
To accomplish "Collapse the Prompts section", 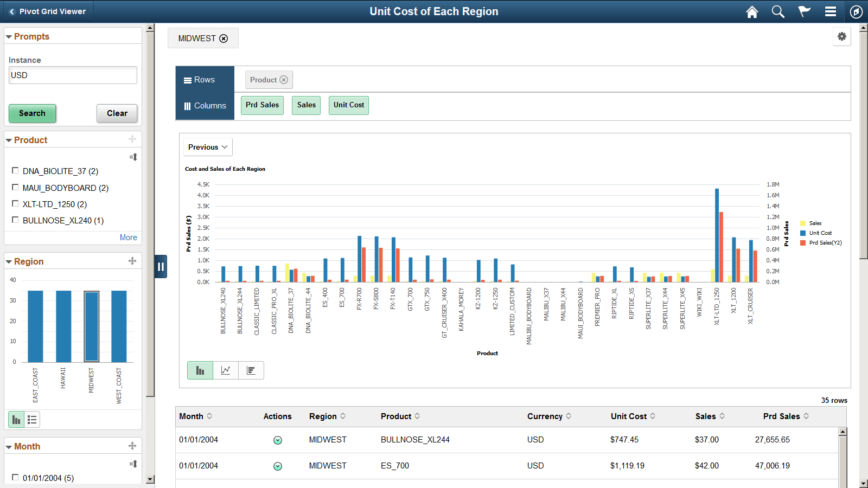I will pos(8,36).
